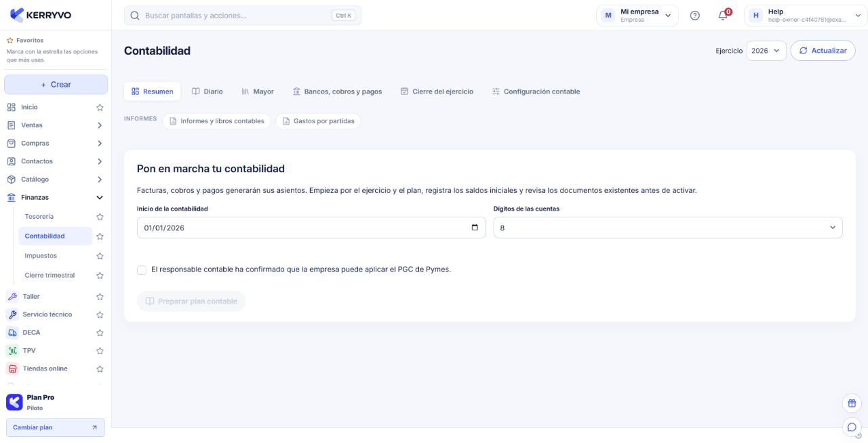
Task: Click Inicio de la contabilidad date field
Action: click(x=311, y=228)
